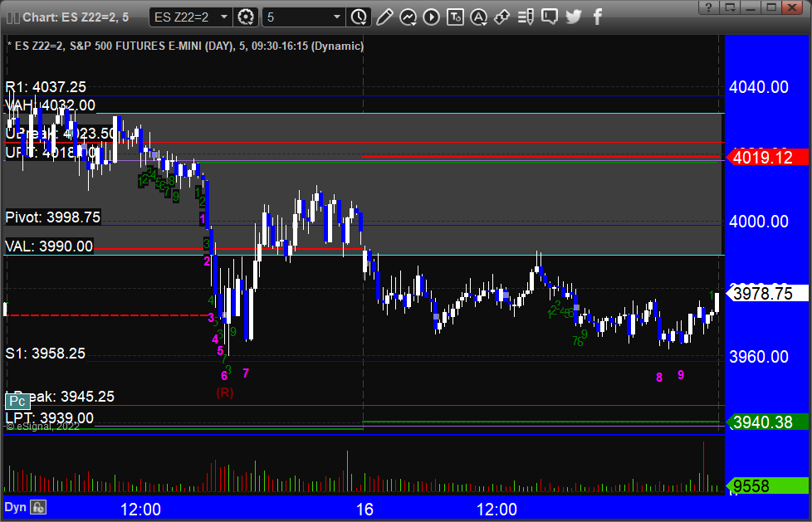812x522 pixels.
Task: Open the studies chart-line menu
Action: [x=408, y=17]
